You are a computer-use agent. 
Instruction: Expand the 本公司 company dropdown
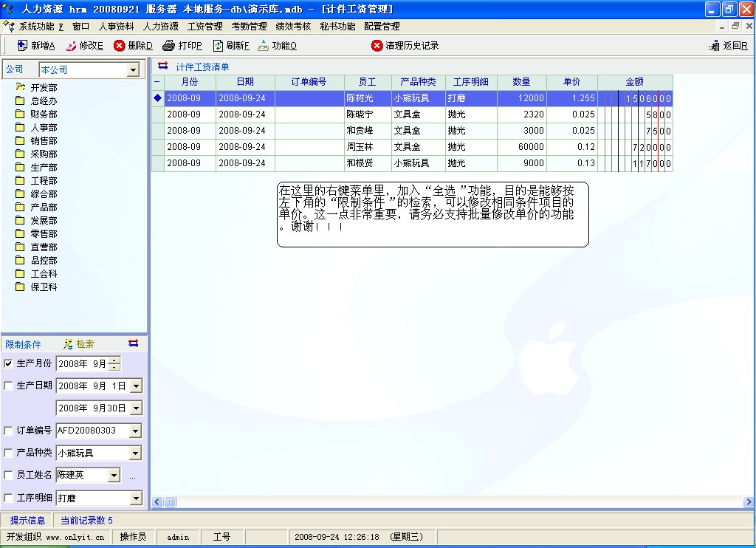tap(133, 70)
